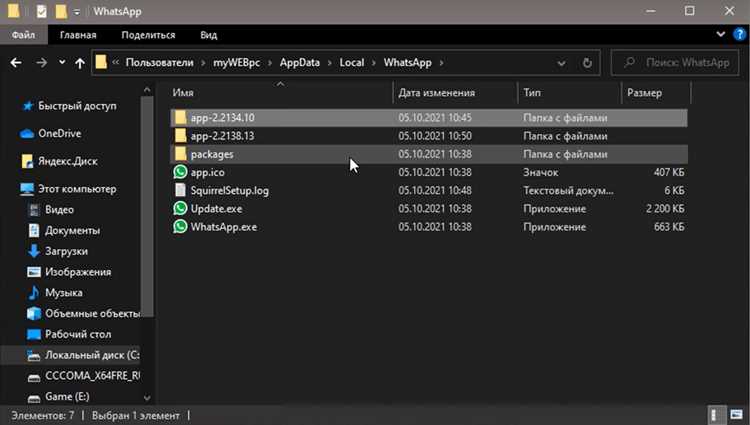
Task: Select the WhatsApp breadcrumb
Action: (408, 63)
